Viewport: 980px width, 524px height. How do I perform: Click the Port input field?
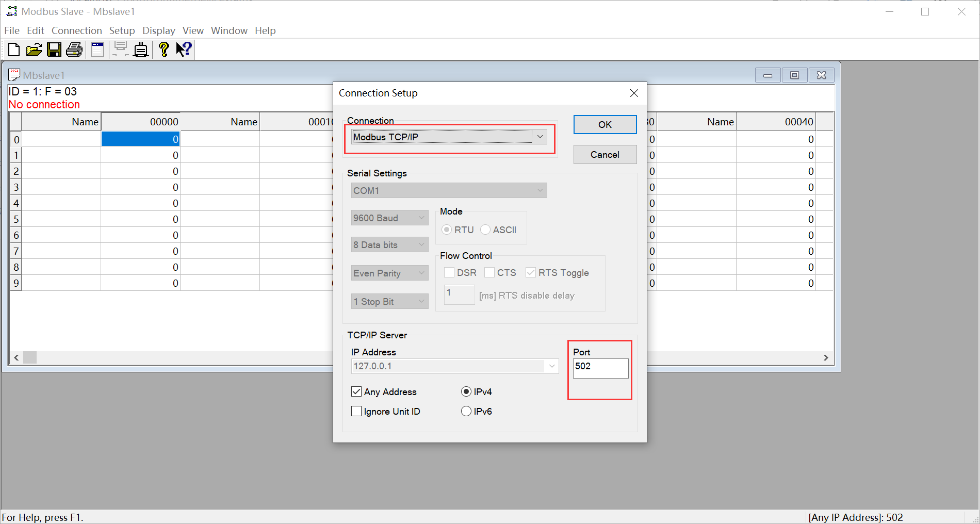600,368
